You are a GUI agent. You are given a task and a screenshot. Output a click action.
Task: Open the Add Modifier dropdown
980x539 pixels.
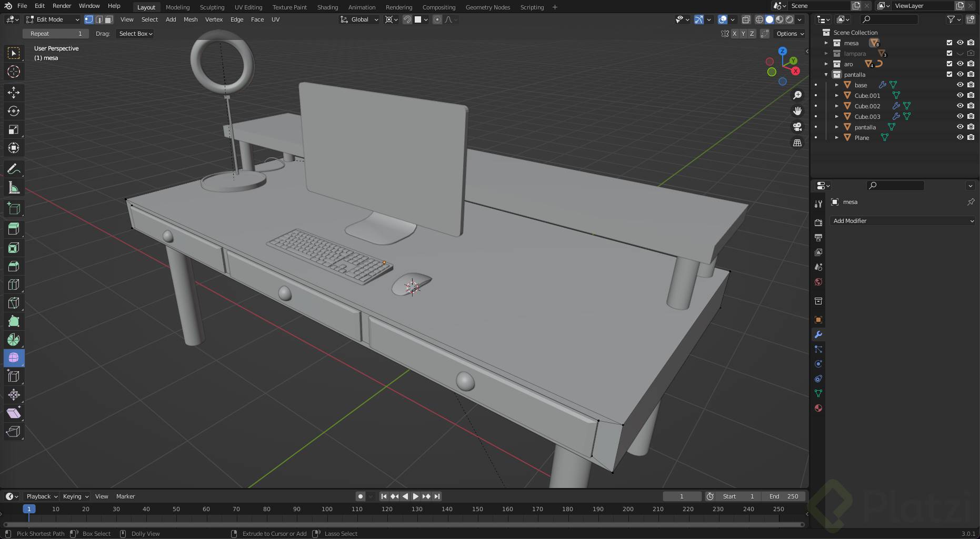click(903, 221)
